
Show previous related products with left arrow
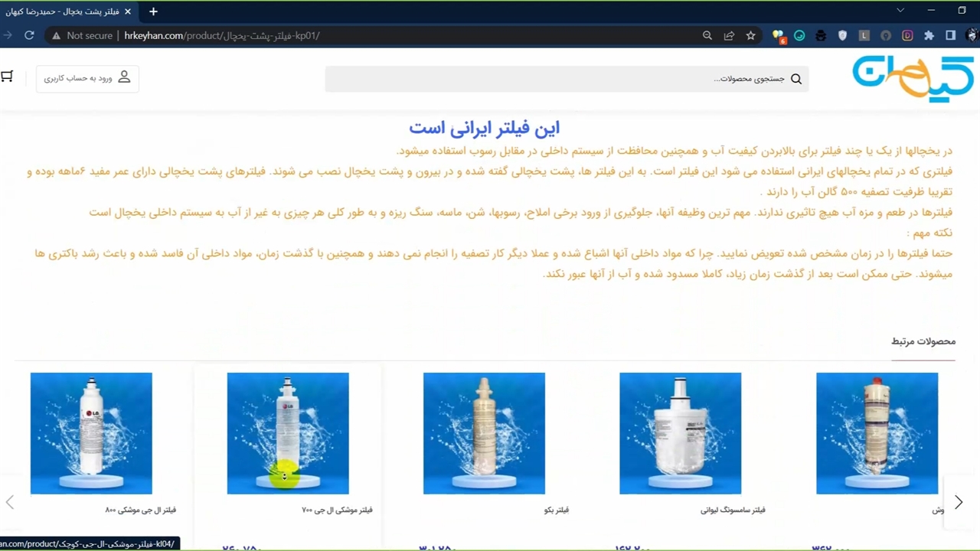pyautogui.click(x=10, y=503)
